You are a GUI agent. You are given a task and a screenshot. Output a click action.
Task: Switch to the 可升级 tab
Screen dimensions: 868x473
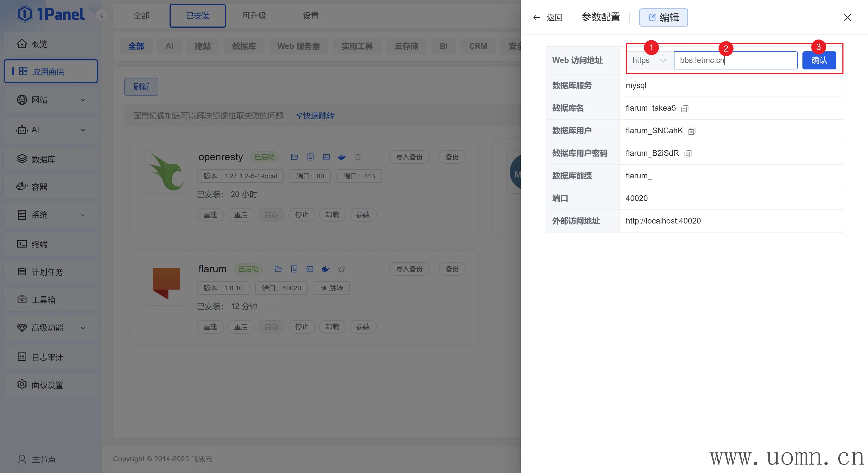(x=254, y=16)
